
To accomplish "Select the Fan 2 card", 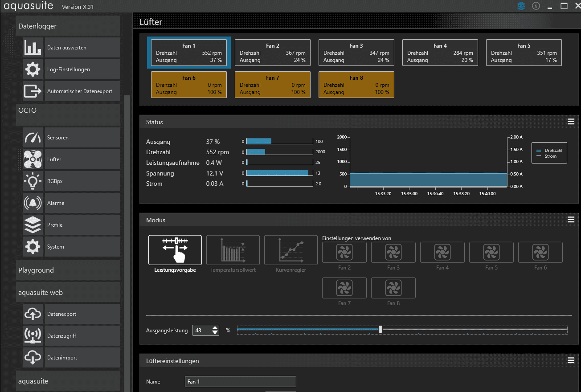I will pos(273,53).
